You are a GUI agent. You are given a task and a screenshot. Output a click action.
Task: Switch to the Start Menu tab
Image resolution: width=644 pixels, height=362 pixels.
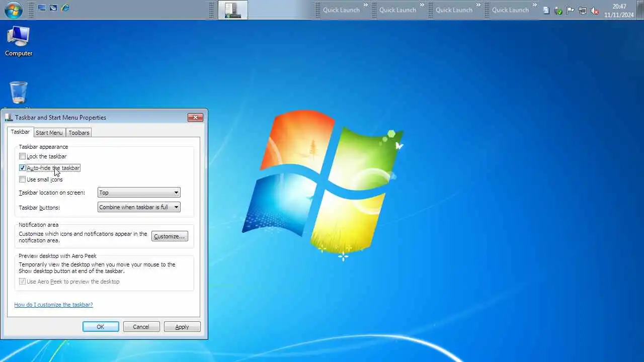click(49, 133)
